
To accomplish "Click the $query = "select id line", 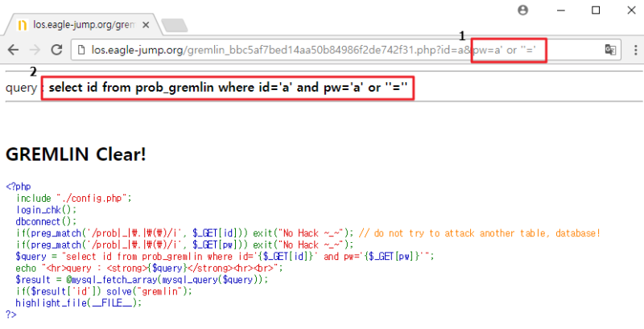I will pos(225,257).
